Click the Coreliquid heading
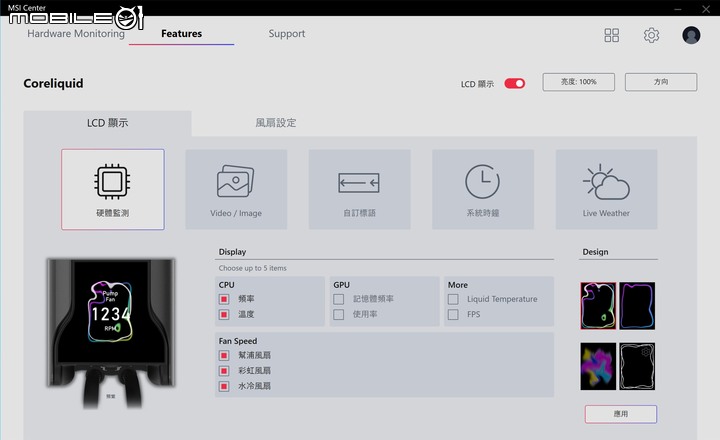Image resolution: width=720 pixels, height=440 pixels. point(53,84)
